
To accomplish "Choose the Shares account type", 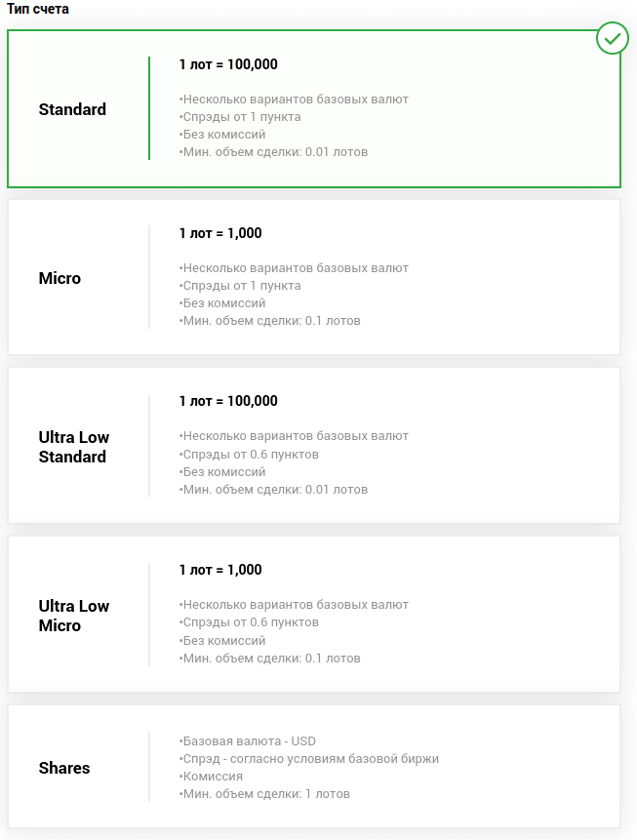I will (x=64, y=768).
